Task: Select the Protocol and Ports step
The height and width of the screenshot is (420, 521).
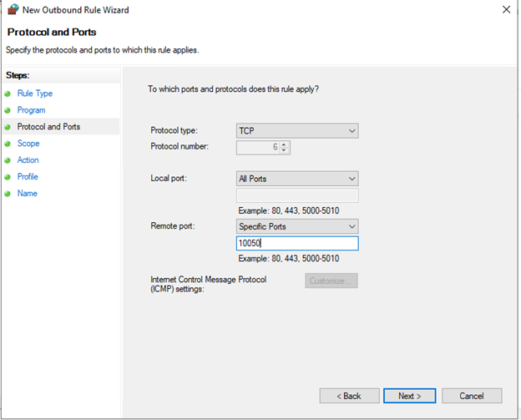Action: click(48, 127)
